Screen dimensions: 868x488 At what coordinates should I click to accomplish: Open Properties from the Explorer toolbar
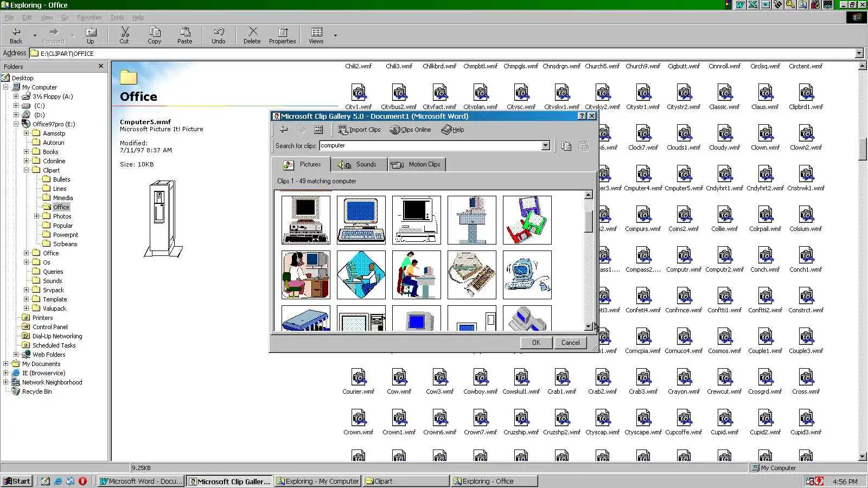[283, 35]
